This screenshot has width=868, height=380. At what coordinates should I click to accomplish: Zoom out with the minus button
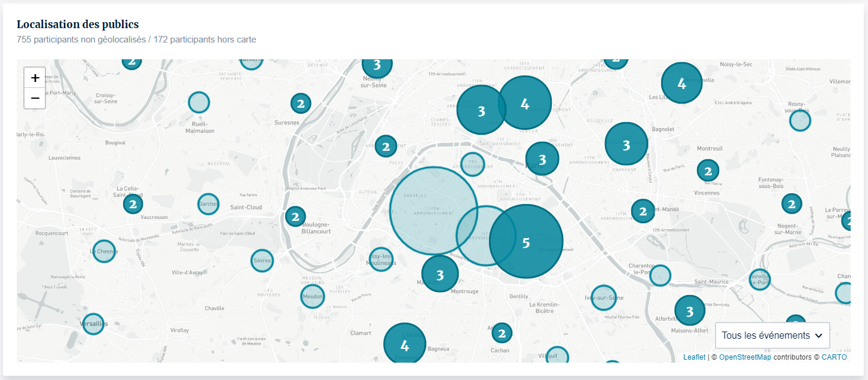point(35,98)
